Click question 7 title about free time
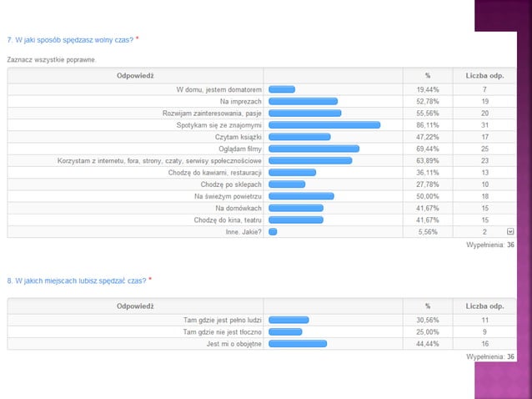The height and width of the screenshot is (399, 532). click(70, 40)
